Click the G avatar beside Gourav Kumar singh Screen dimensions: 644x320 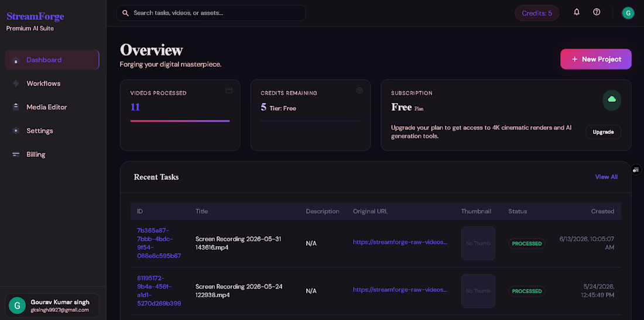[17, 305]
